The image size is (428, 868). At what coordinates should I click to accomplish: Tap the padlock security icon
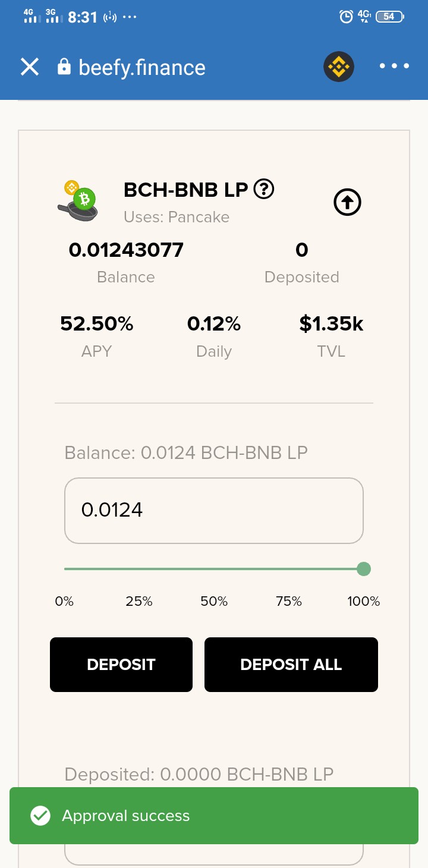(x=64, y=67)
